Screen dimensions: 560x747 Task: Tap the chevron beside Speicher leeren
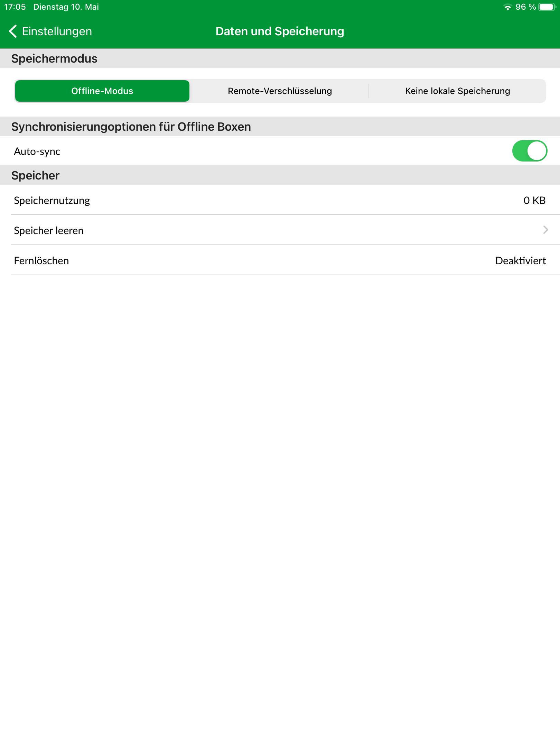click(x=545, y=230)
